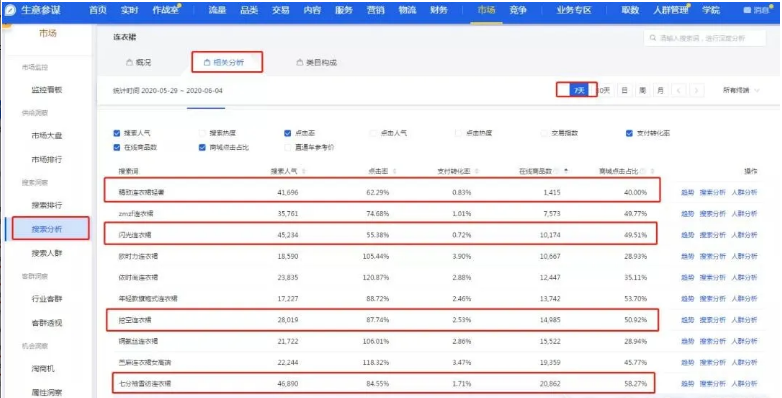Uncheck 在线商品数 checkbox

tap(117, 148)
